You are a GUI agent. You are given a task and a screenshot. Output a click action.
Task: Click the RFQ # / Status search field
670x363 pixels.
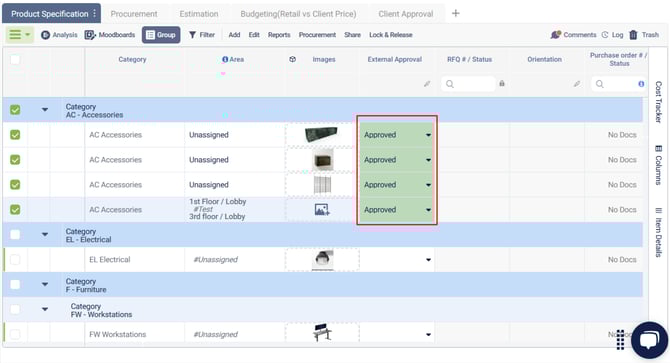(468, 84)
